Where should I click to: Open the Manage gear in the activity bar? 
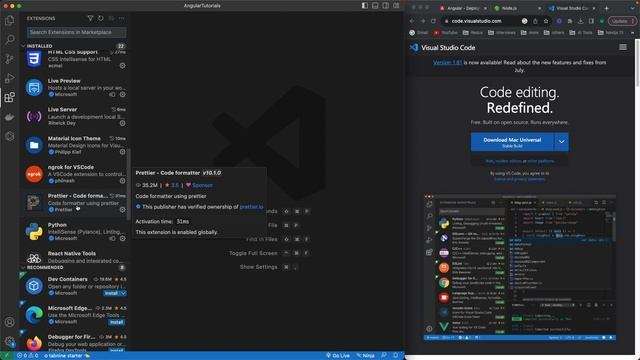(x=9, y=341)
